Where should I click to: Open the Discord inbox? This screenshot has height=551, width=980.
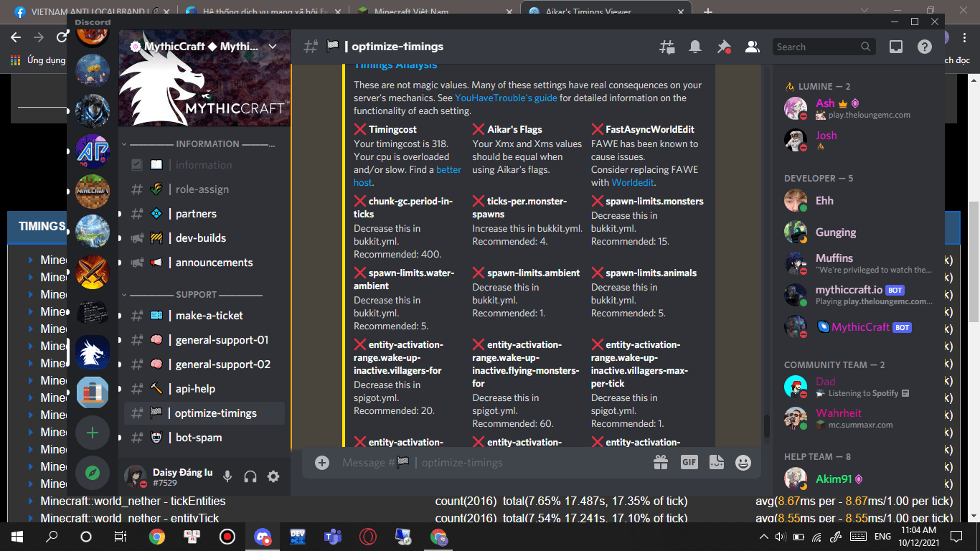coord(896,47)
